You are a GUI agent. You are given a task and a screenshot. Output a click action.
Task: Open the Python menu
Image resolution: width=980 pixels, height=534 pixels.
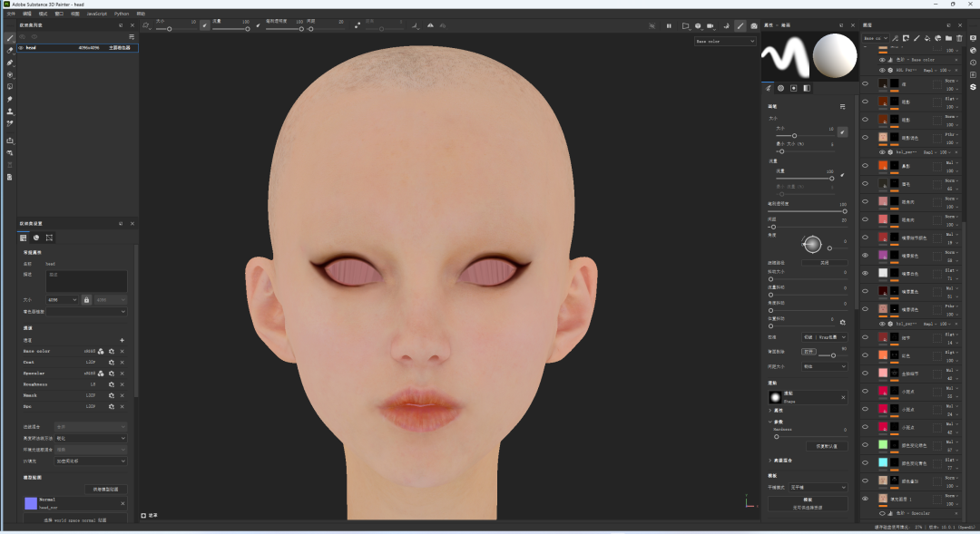click(x=122, y=13)
